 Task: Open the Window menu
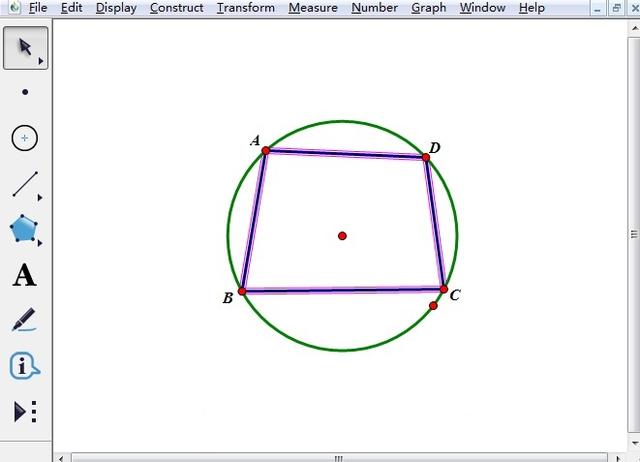482,8
